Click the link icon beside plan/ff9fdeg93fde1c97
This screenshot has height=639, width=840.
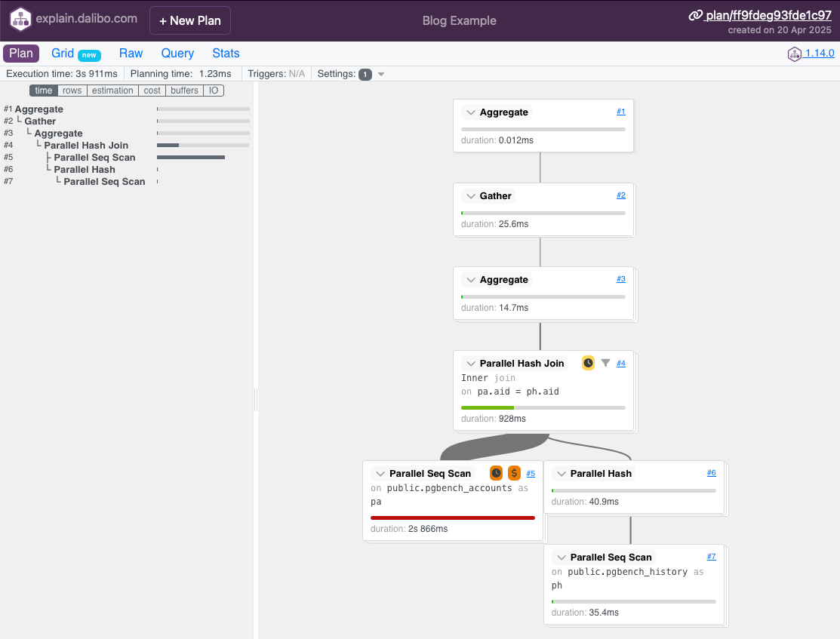point(695,16)
